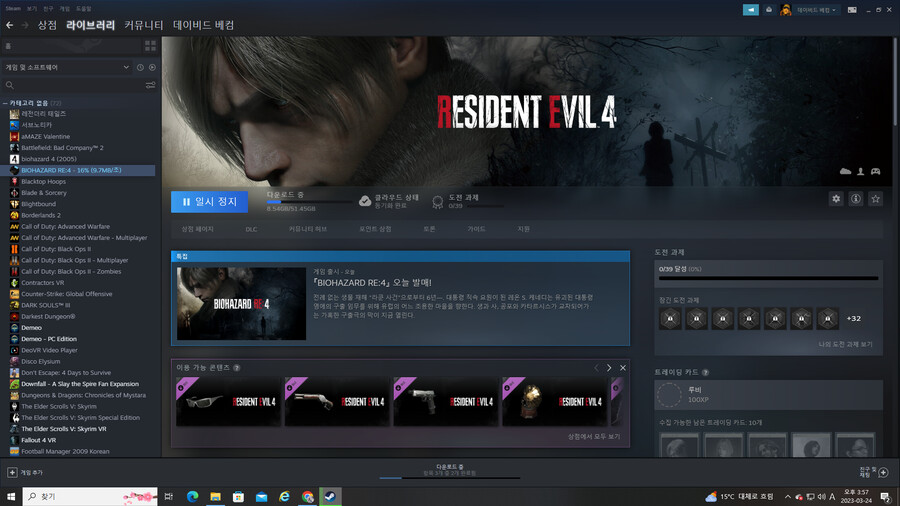Click the back navigation arrow
The height and width of the screenshot is (506, 900).
(9, 25)
